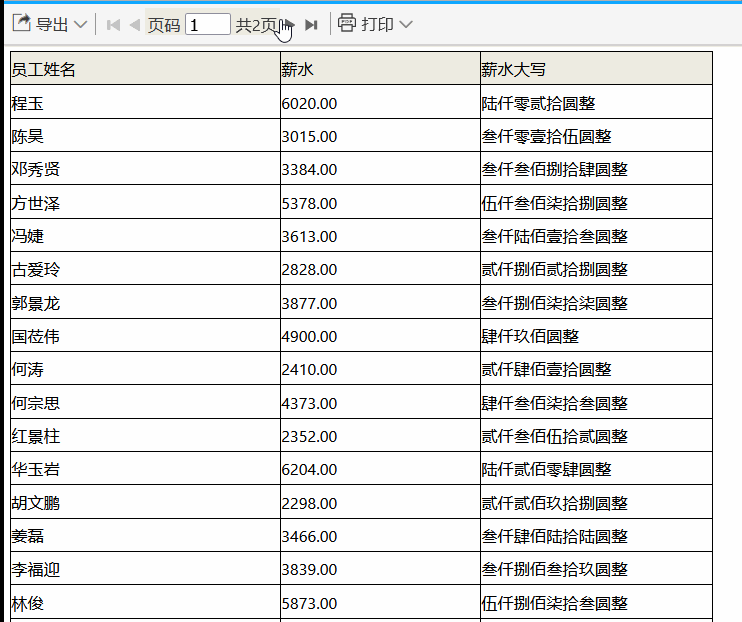Select the cell 贰仟叁佰伍拾贰圆整
The image size is (742, 622).
point(596,435)
